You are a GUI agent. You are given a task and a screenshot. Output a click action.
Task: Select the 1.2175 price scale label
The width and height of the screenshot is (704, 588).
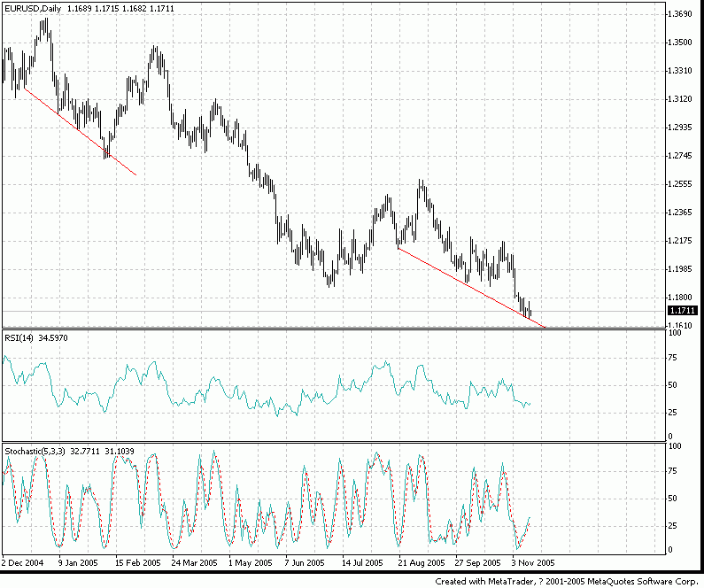coord(680,241)
